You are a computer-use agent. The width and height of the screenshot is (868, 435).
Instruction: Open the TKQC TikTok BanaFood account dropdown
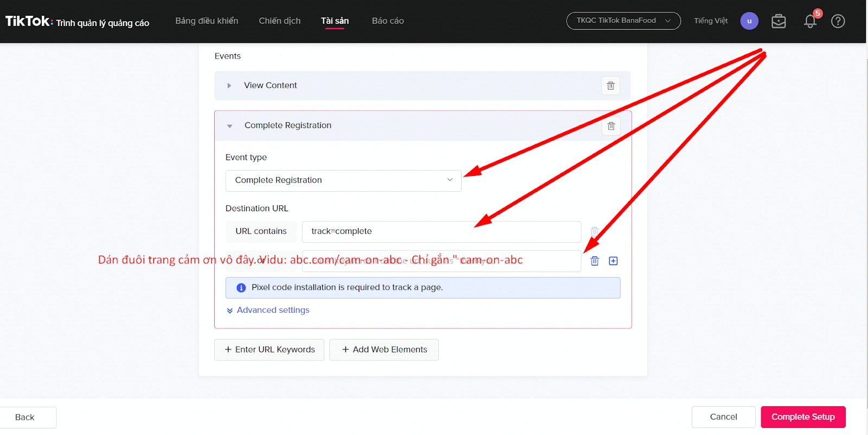tap(623, 21)
